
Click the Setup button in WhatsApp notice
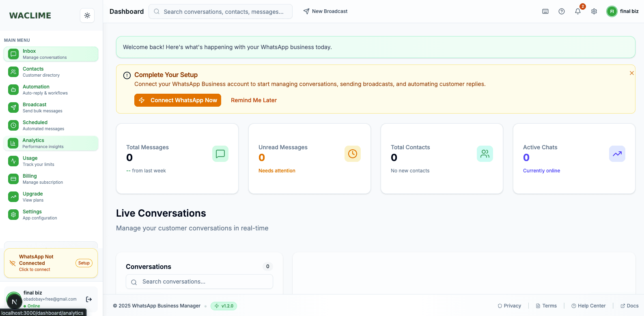[x=84, y=263]
